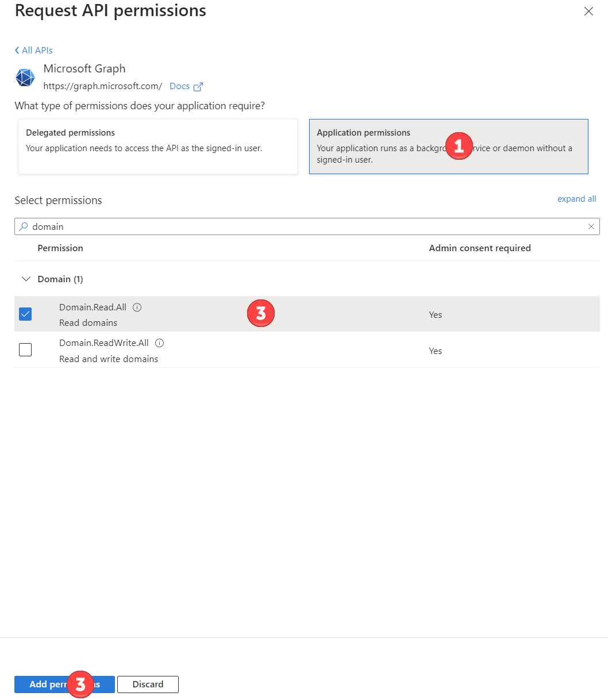Click the search magnifier icon
The width and height of the screenshot is (608, 700).
coord(23,226)
